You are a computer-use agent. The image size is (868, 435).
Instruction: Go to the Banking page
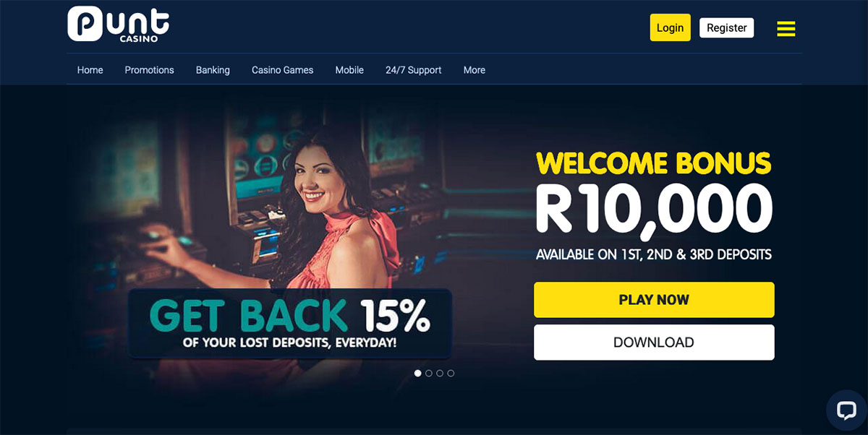(213, 70)
